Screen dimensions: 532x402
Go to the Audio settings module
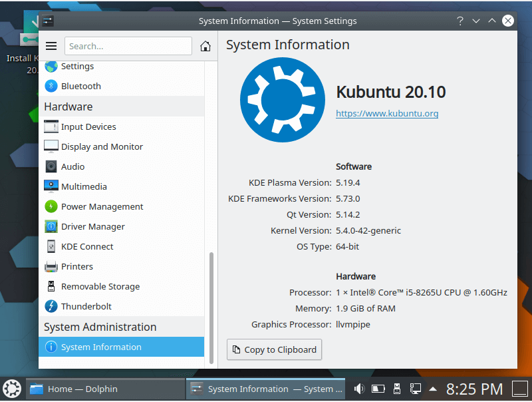[x=72, y=166]
